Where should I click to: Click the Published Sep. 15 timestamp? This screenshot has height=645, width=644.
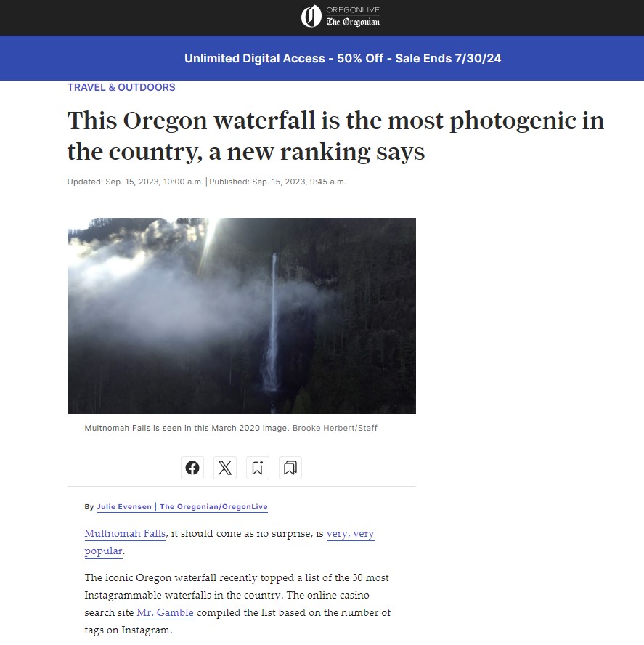click(277, 182)
